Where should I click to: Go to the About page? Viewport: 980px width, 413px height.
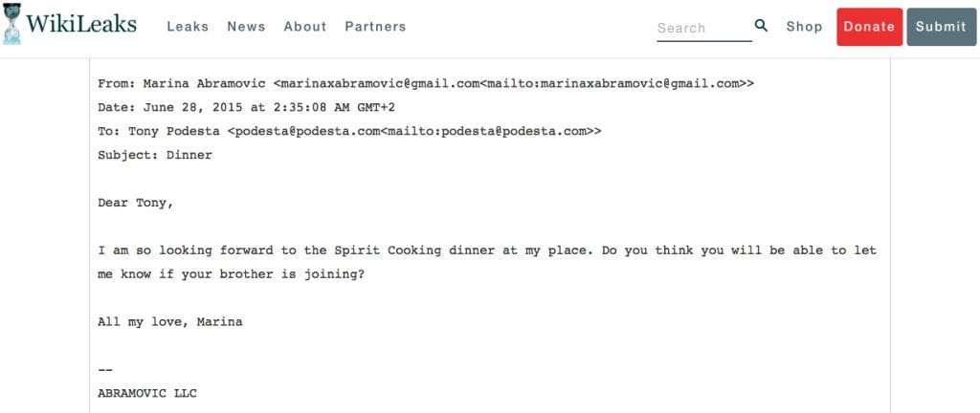304,27
